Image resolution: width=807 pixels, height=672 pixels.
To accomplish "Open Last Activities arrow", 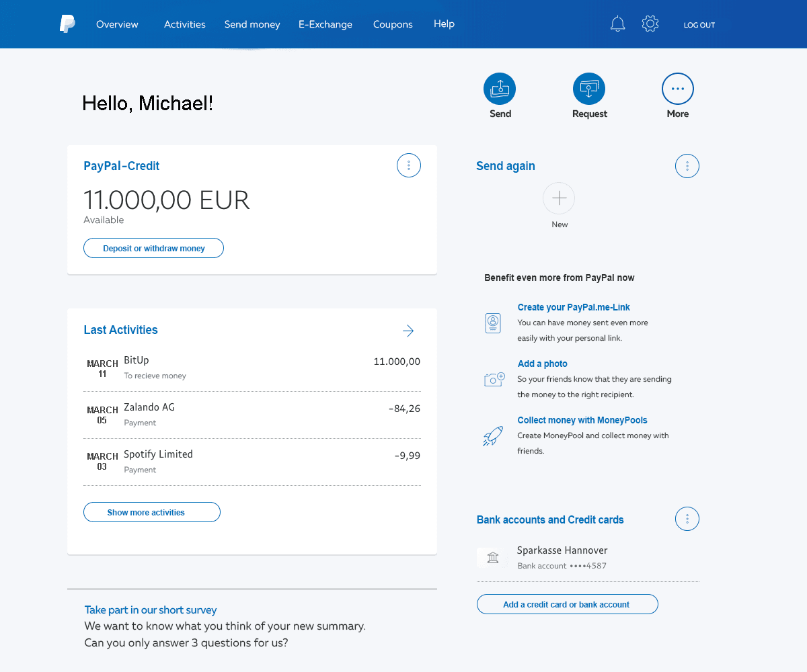I will click(408, 331).
